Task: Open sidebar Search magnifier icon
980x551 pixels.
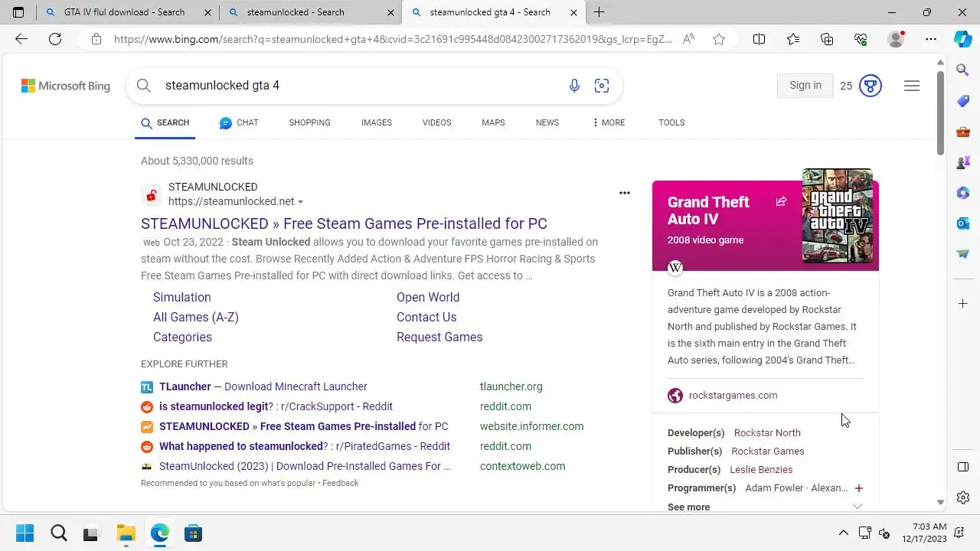Action: click(963, 70)
